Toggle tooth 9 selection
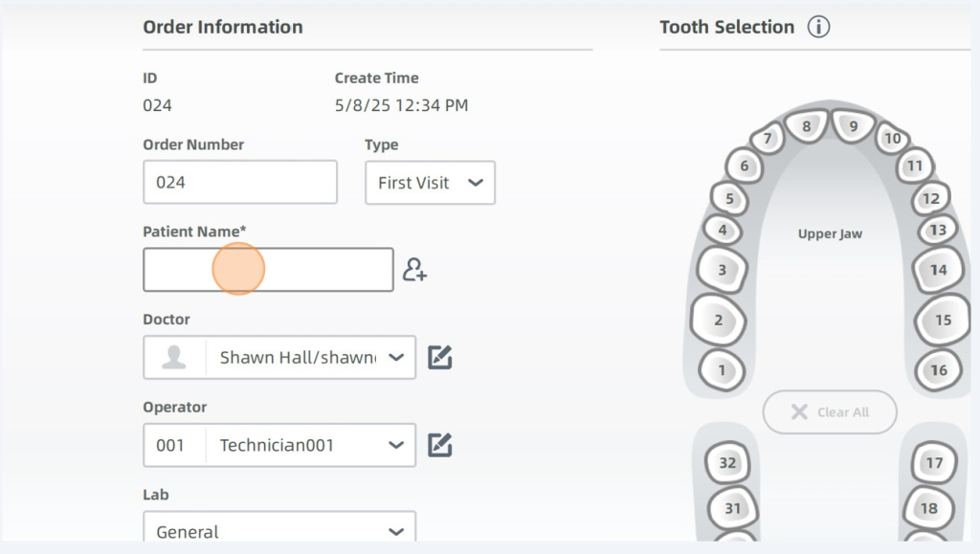Image resolution: width=980 pixels, height=554 pixels. tap(853, 126)
